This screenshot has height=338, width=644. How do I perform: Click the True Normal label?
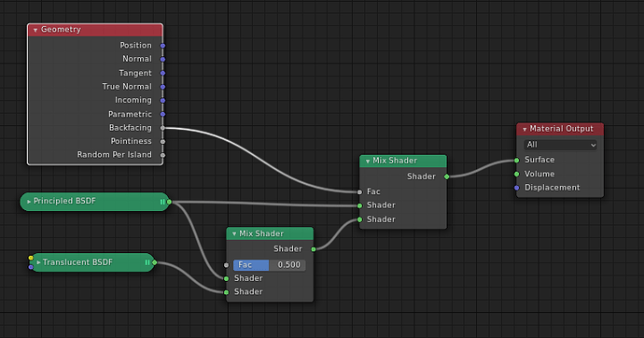click(127, 87)
